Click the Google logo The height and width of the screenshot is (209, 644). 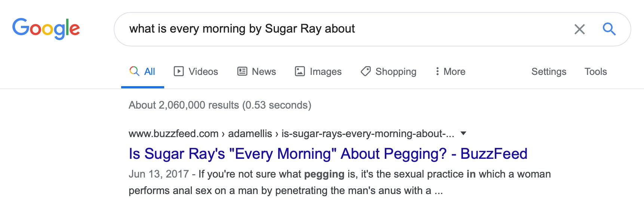[46, 28]
